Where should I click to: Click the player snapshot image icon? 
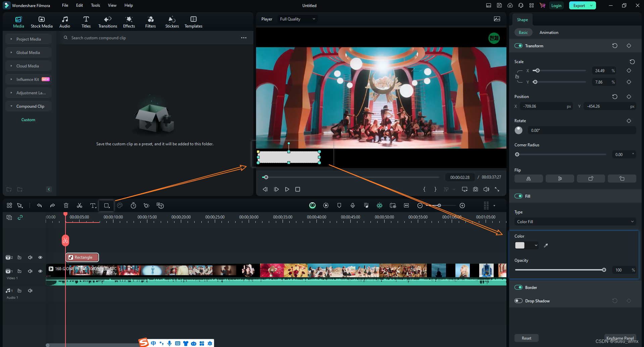[x=497, y=19]
